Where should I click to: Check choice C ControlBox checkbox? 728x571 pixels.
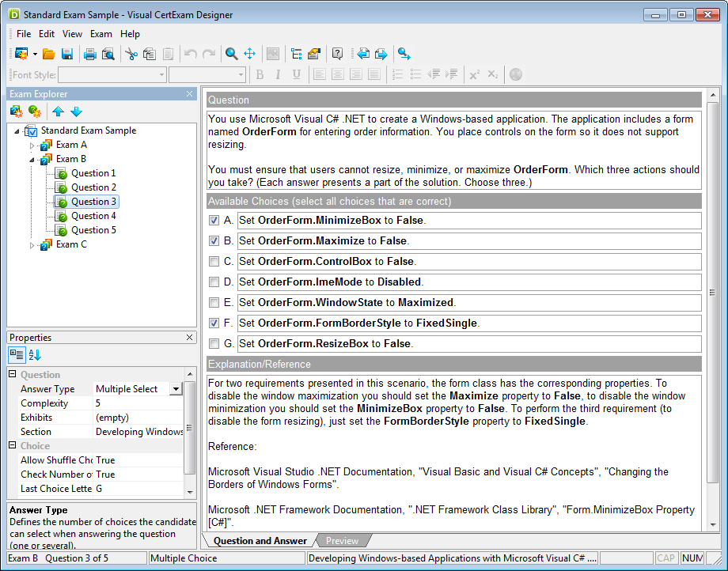(214, 261)
